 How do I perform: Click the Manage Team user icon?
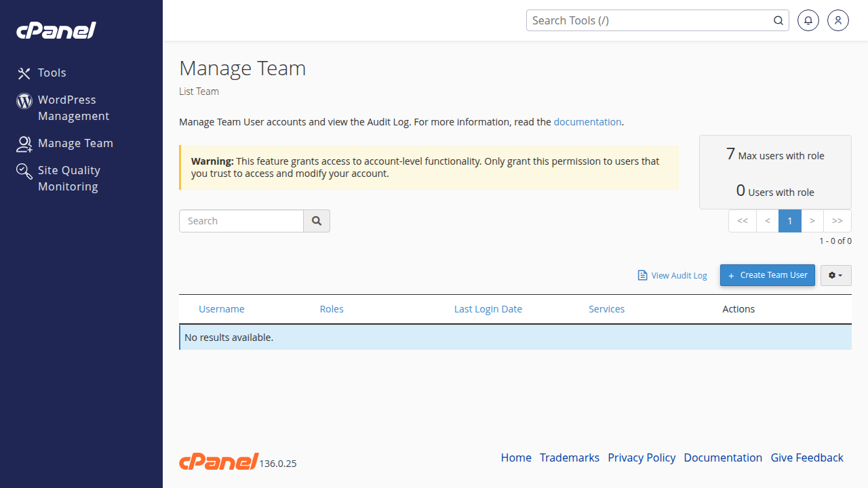pyautogui.click(x=24, y=144)
